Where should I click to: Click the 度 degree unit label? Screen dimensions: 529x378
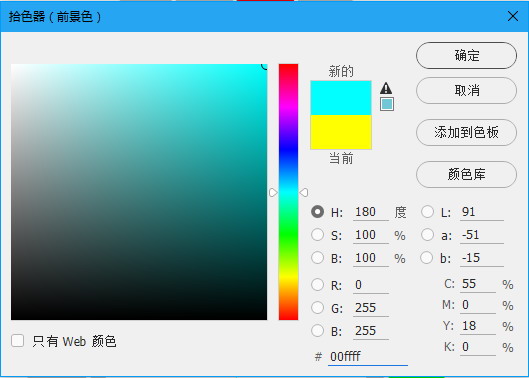[400, 212]
